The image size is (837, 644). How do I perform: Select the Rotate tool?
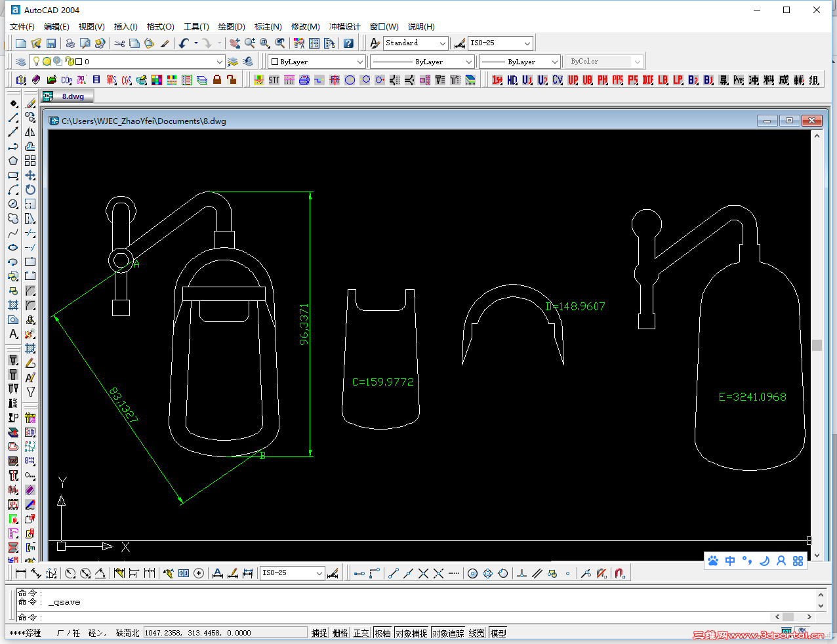[30, 190]
